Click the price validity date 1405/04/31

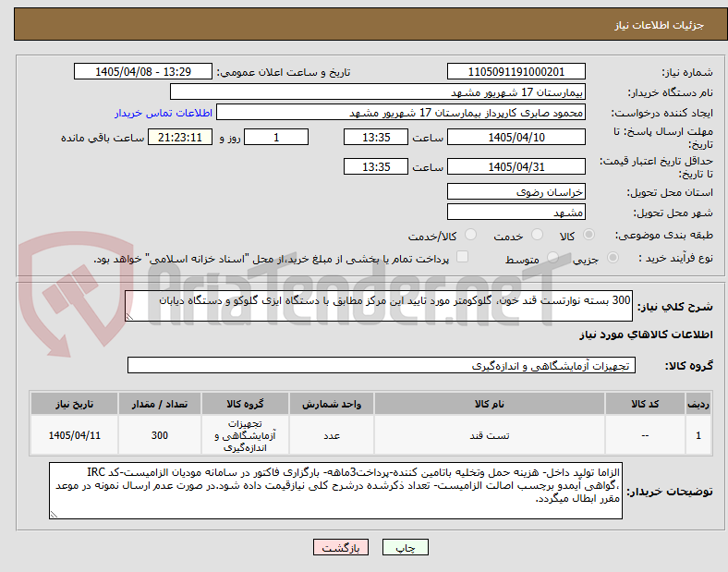click(x=516, y=166)
